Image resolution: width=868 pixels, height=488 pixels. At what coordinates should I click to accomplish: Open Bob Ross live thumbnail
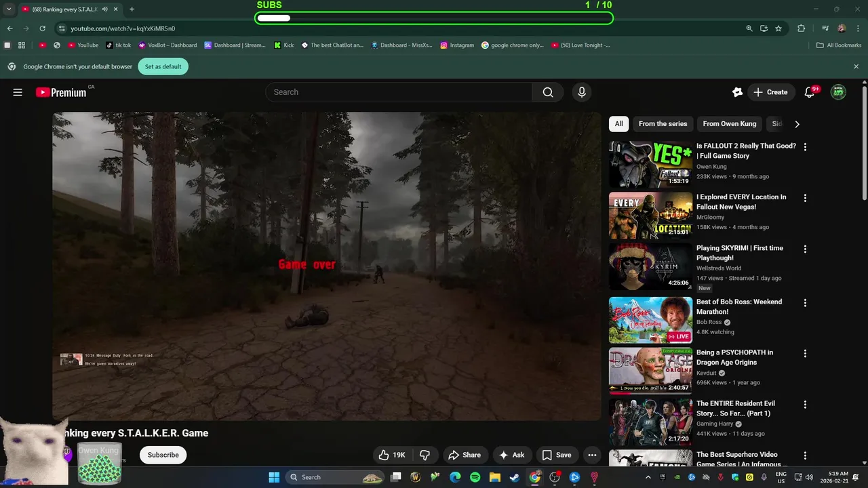[x=650, y=320]
